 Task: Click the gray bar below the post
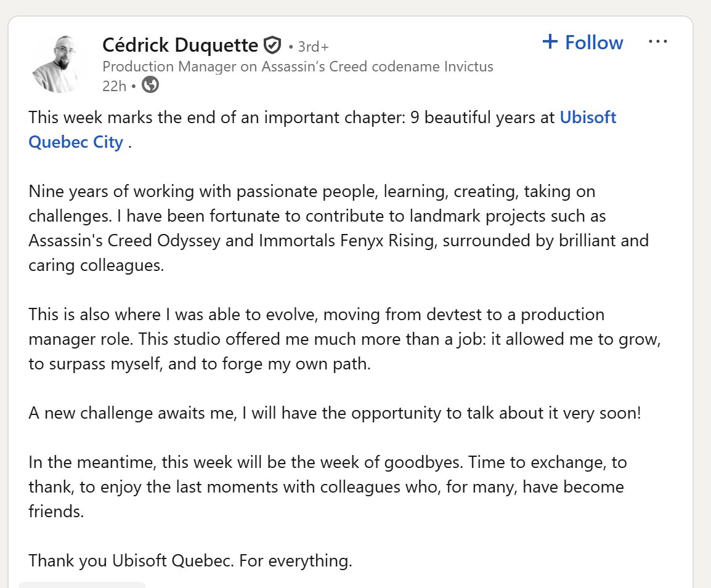pos(82,584)
